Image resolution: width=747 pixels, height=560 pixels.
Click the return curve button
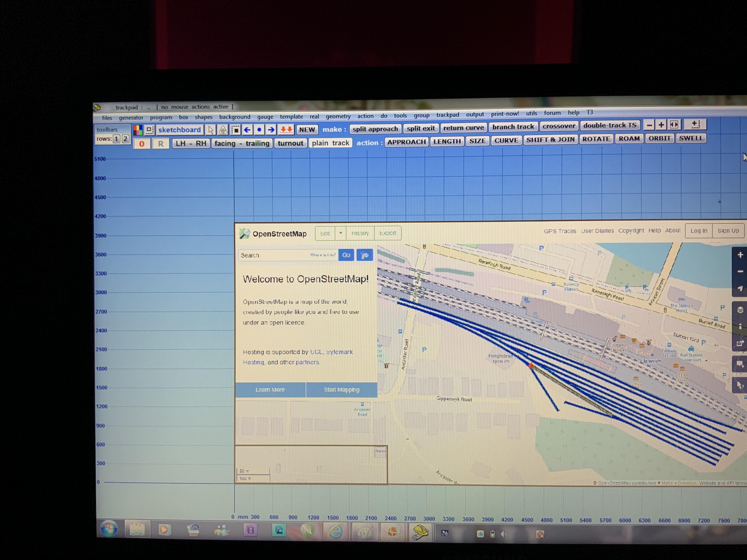point(463,128)
